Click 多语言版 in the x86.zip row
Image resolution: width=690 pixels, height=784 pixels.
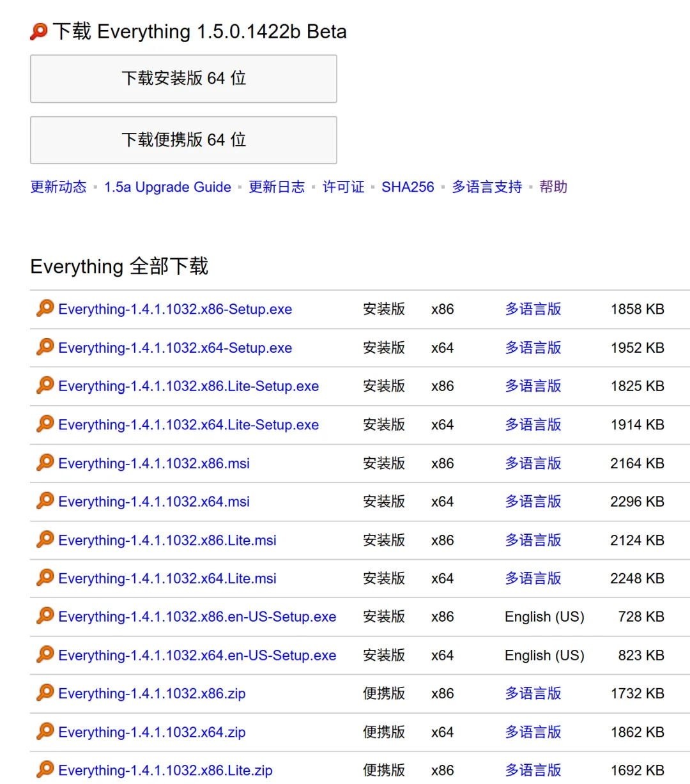pyautogui.click(x=533, y=694)
